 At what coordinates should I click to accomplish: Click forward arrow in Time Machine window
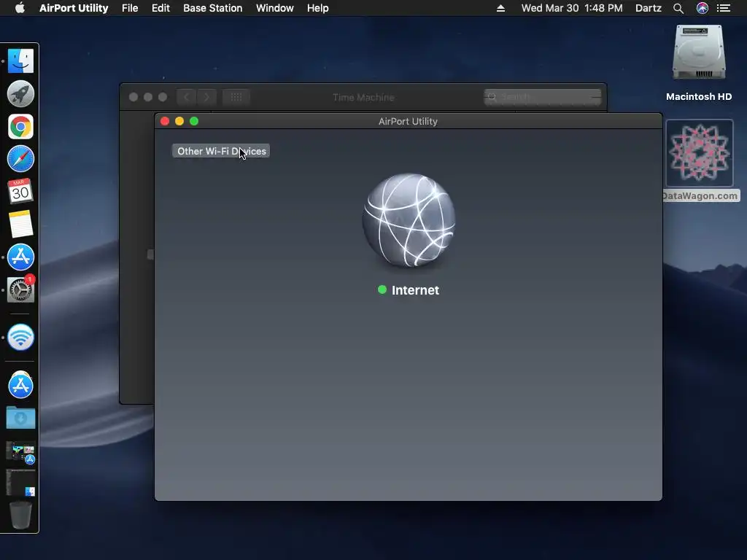(206, 97)
